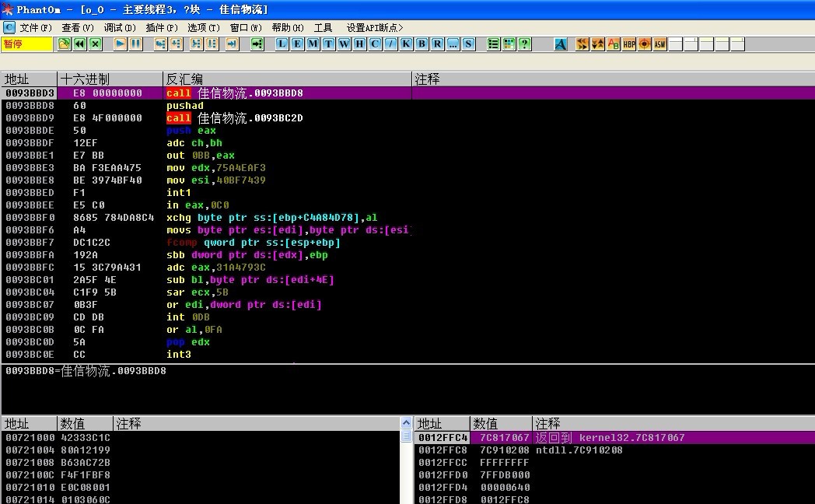Click the orange target crosshair icon
This screenshot has height=504, width=815.
(x=645, y=44)
